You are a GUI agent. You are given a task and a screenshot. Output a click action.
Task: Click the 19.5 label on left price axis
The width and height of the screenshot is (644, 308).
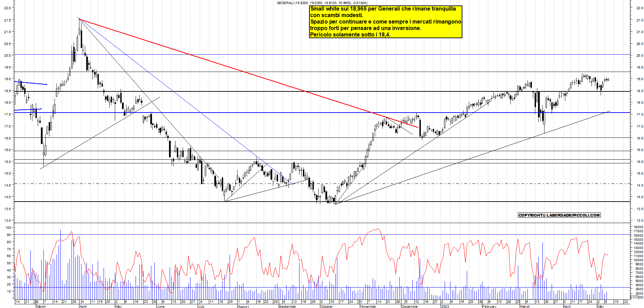[x=7, y=68]
